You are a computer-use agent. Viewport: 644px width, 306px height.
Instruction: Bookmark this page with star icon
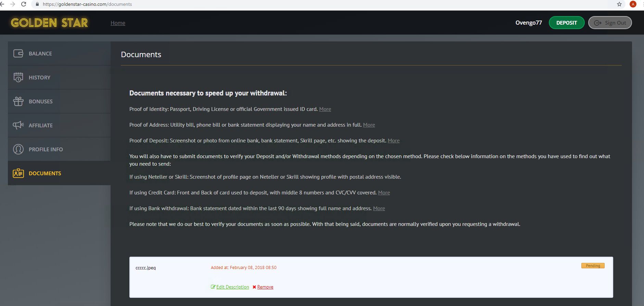(619, 4)
